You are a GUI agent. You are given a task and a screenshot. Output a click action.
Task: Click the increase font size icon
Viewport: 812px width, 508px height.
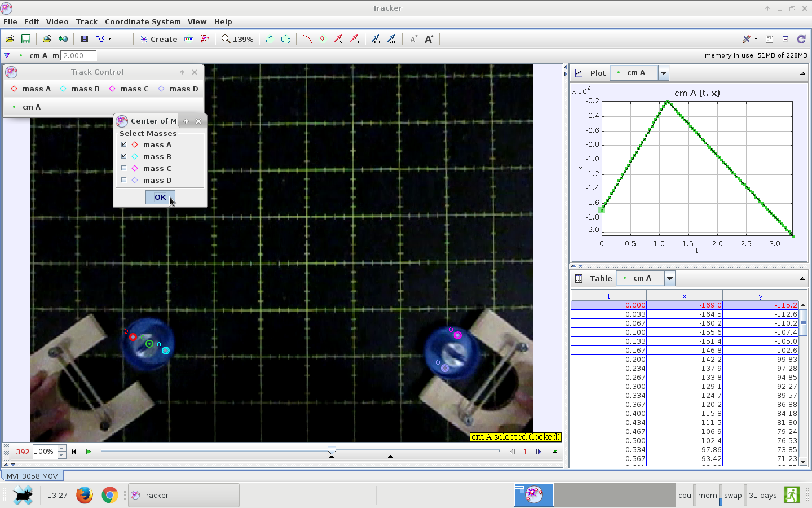pos(429,39)
